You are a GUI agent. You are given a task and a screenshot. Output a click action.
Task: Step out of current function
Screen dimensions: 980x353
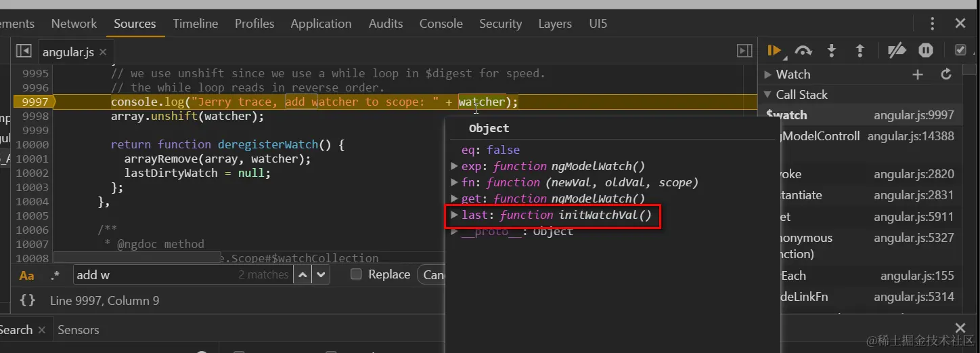860,51
